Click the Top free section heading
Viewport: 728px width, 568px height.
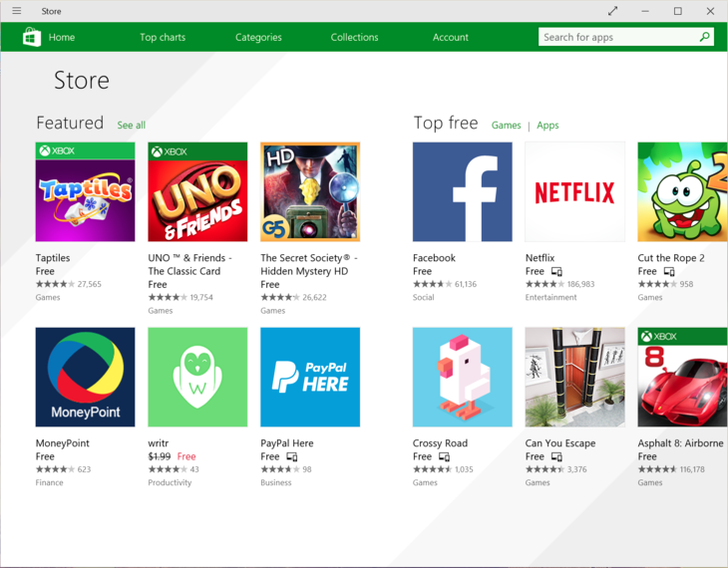coord(446,123)
